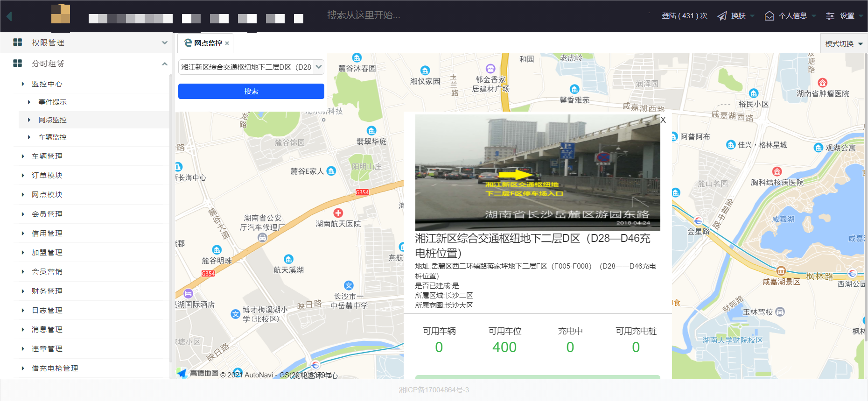Click the 权限管理 grid icon
This screenshot has width=868, height=404.
(18, 43)
